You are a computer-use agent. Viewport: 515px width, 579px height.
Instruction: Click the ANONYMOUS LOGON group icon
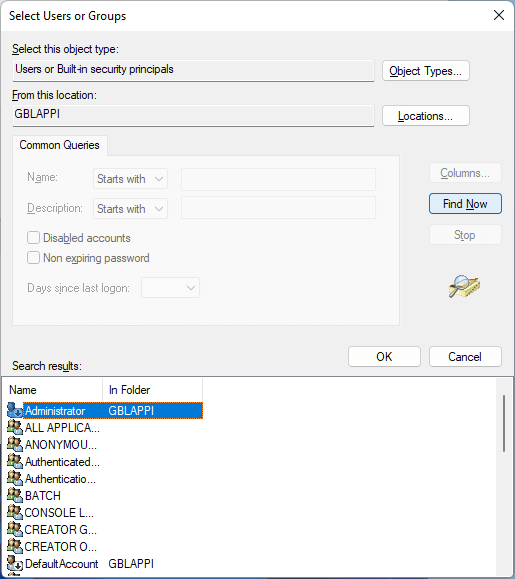(15, 444)
